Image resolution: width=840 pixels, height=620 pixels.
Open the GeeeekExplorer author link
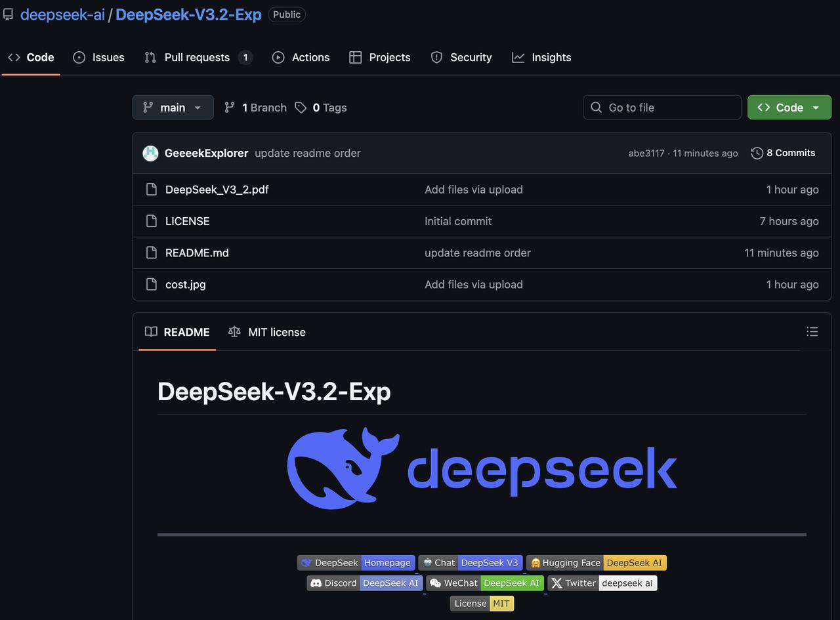pos(206,153)
